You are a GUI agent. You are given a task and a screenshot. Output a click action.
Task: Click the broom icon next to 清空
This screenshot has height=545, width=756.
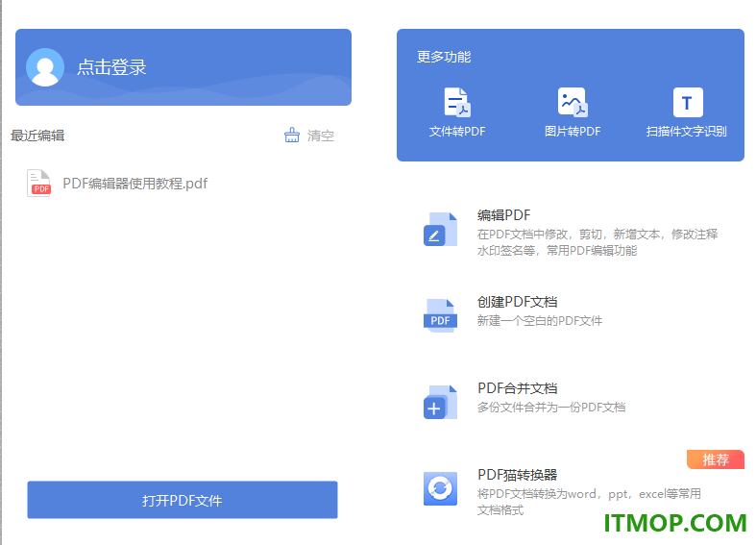point(291,136)
